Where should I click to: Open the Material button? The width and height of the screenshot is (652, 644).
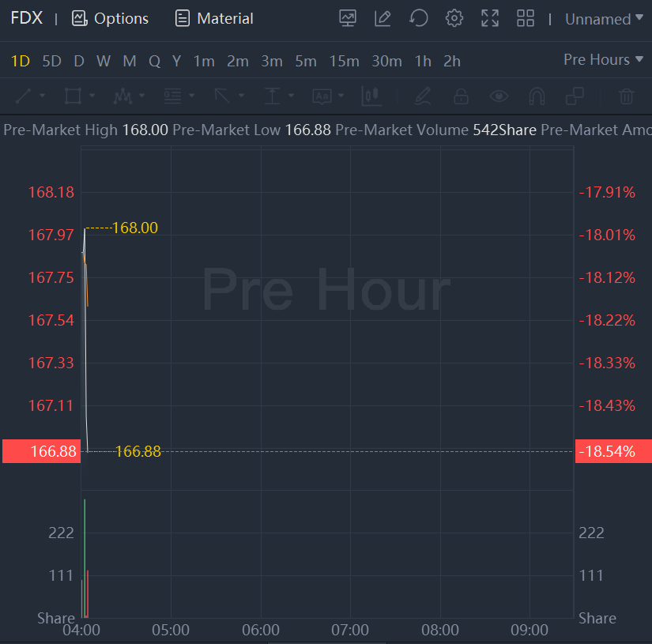click(x=214, y=18)
